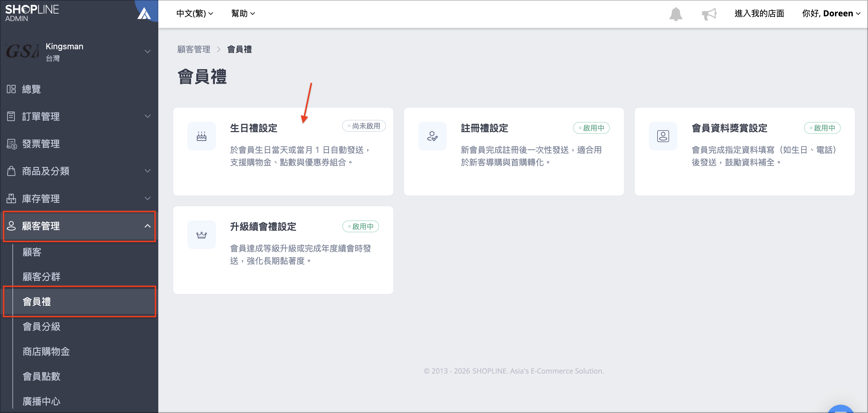Viewport: 868px width, 413px height.
Task: Click the 啟用中 status badge on 註冊禮設定
Action: click(x=591, y=128)
